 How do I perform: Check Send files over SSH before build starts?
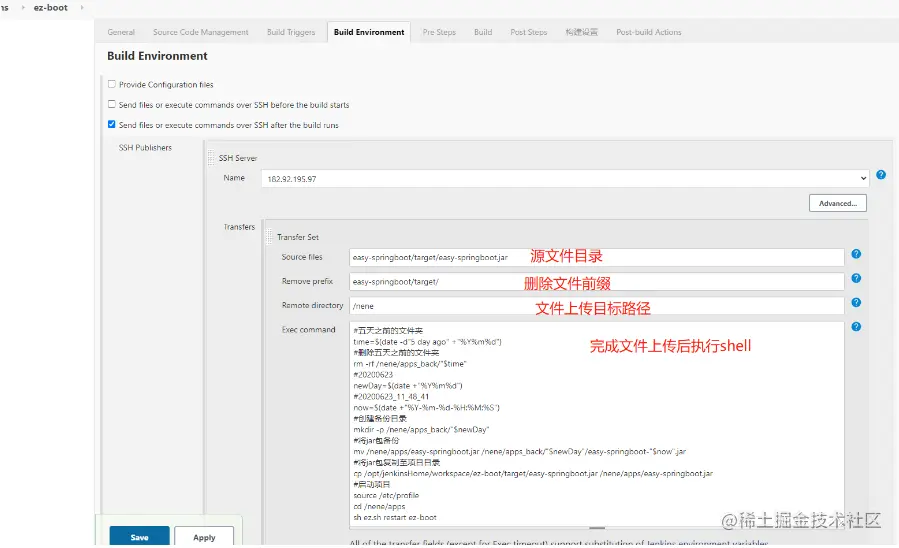coord(112,104)
